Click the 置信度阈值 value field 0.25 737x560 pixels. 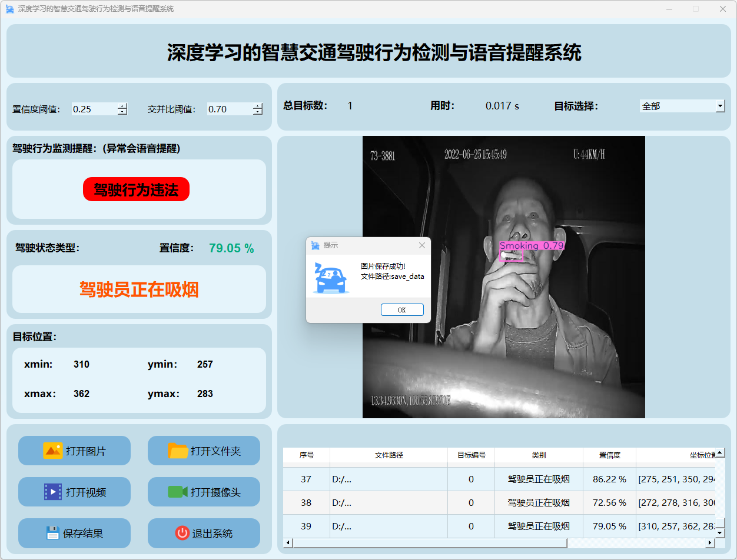tap(93, 109)
